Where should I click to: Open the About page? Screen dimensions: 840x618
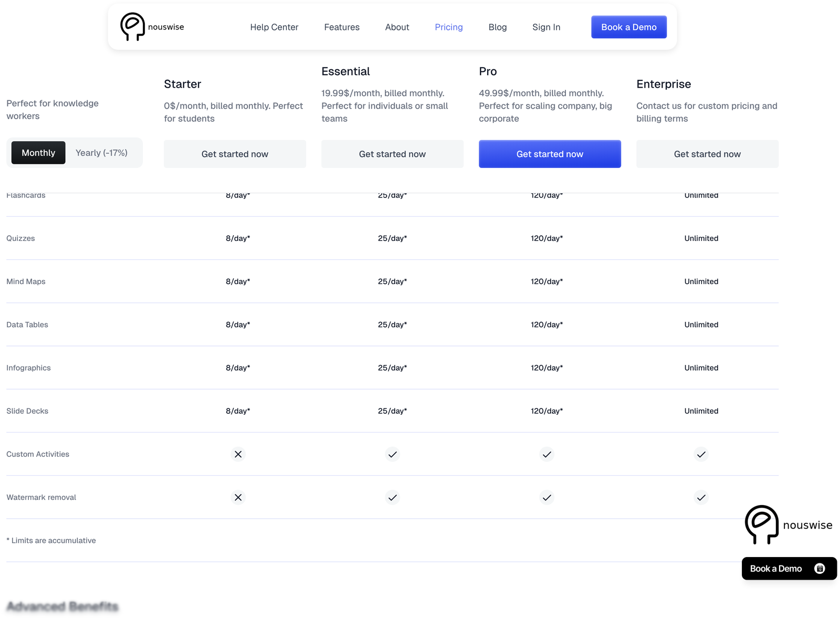pos(397,27)
